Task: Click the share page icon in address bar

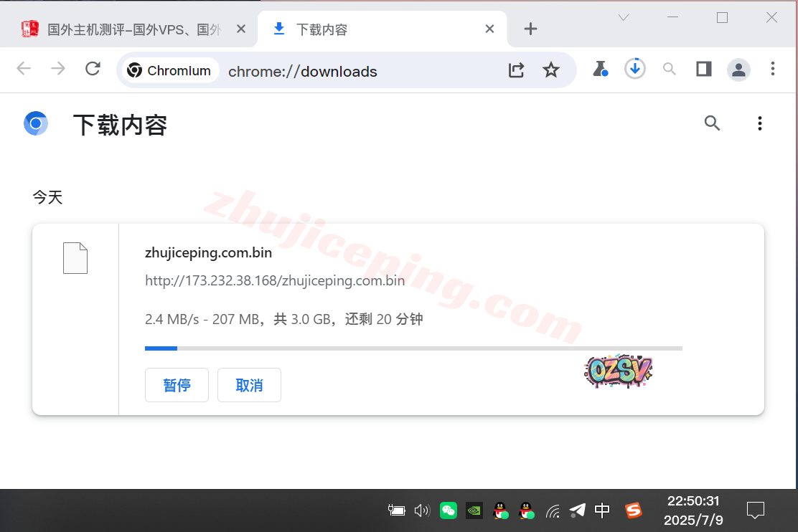Action: [x=516, y=70]
